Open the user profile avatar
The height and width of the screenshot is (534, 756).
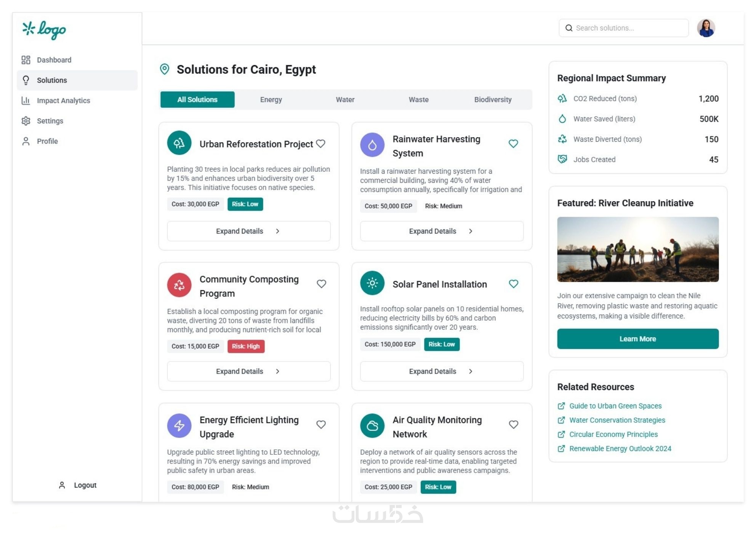tap(705, 28)
